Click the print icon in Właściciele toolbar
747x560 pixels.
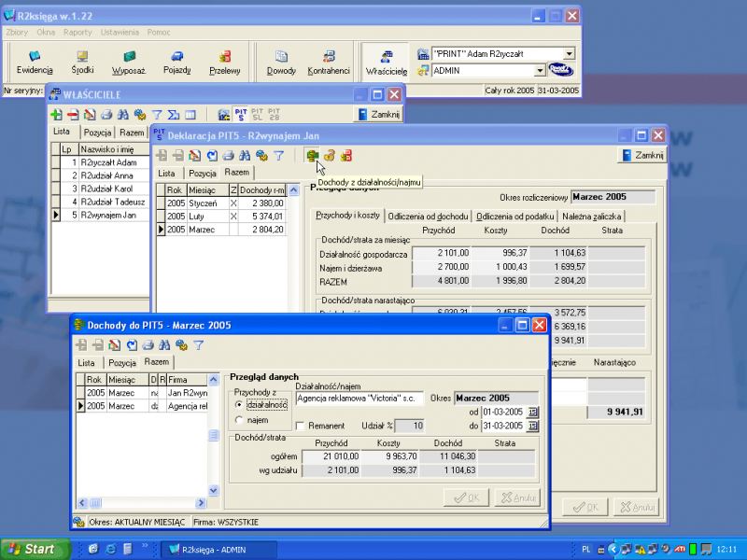pyautogui.click(x=106, y=114)
